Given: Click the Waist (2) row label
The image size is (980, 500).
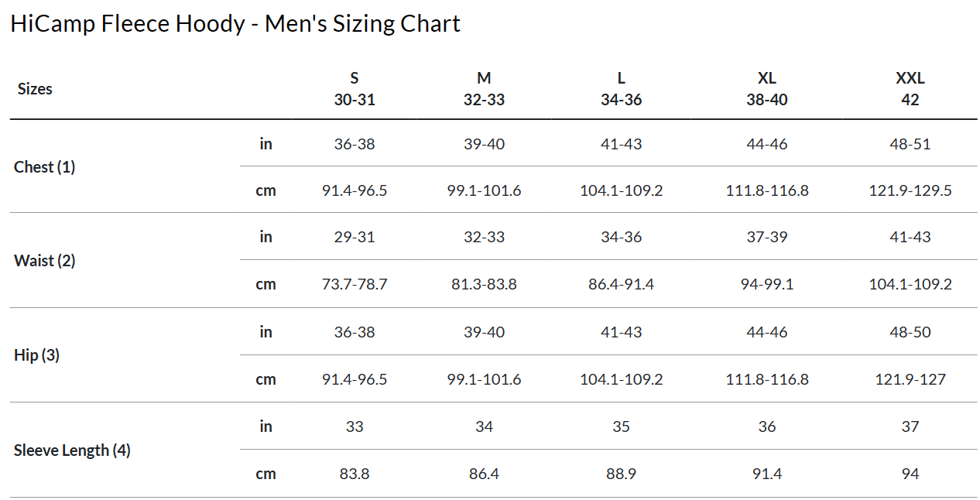Looking at the screenshot, I should [45, 261].
